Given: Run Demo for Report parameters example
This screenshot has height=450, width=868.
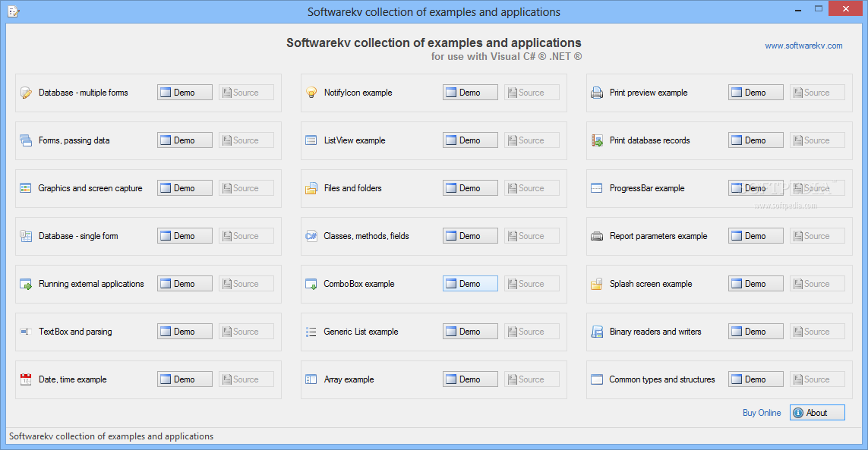Looking at the screenshot, I should 756,236.
